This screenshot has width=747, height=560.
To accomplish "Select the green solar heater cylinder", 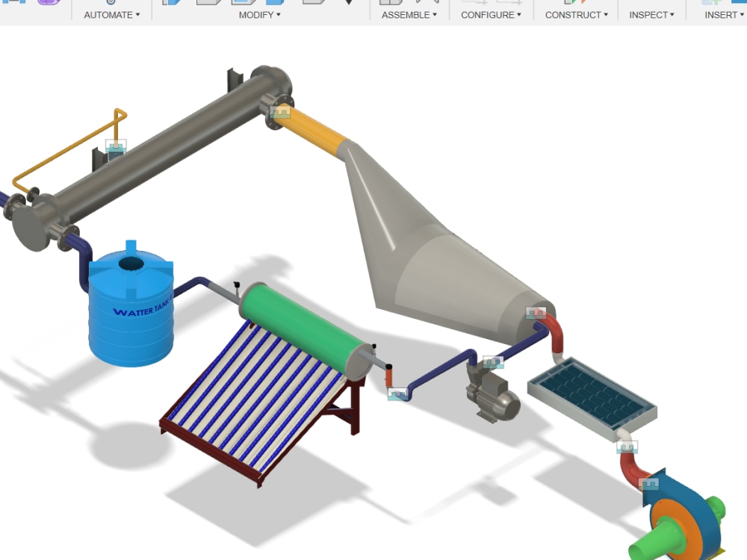I will [305, 329].
